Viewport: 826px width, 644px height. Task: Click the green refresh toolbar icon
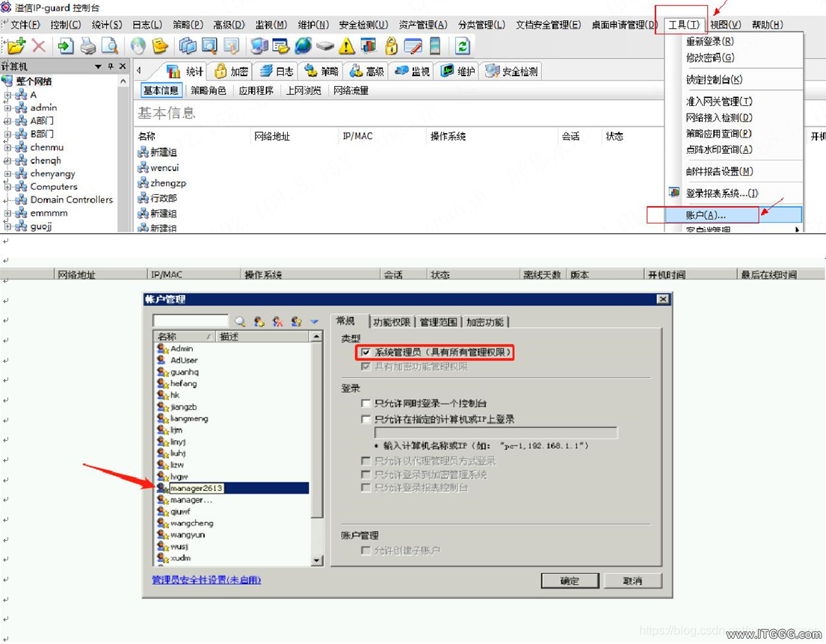click(463, 46)
